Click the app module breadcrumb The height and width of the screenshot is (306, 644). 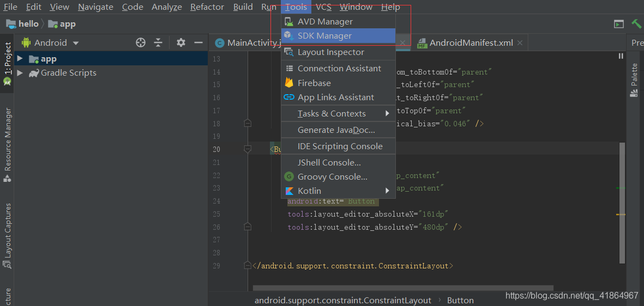pyautogui.click(x=62, y=24)
